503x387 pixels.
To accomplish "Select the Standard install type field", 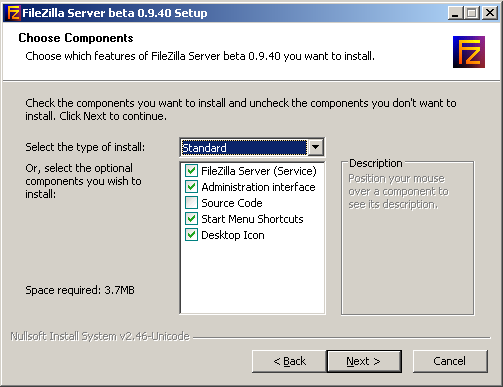I will pos(244,148).
